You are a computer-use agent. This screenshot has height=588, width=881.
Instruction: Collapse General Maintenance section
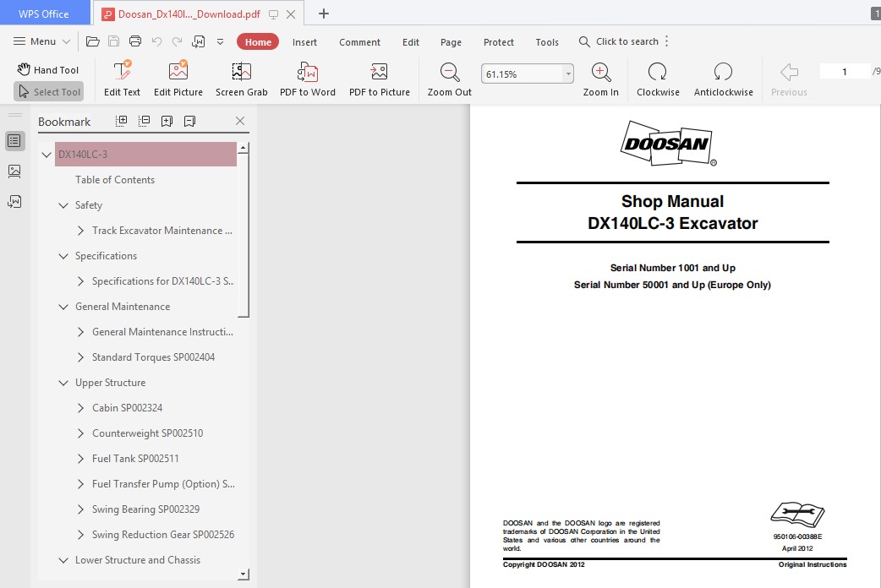(x=63, y=307)
